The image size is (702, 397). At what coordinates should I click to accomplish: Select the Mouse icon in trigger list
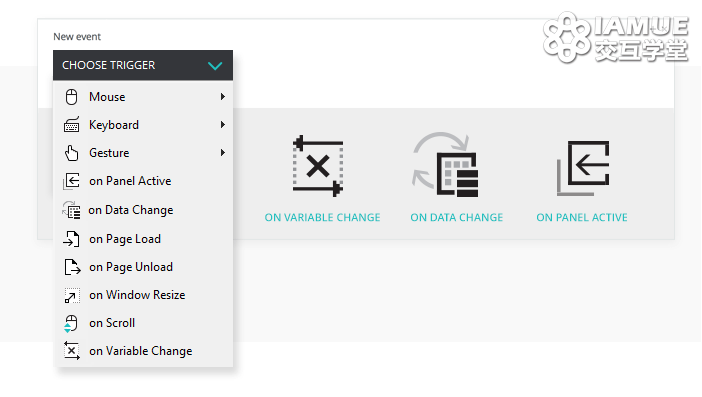click(x=72, y=97)
